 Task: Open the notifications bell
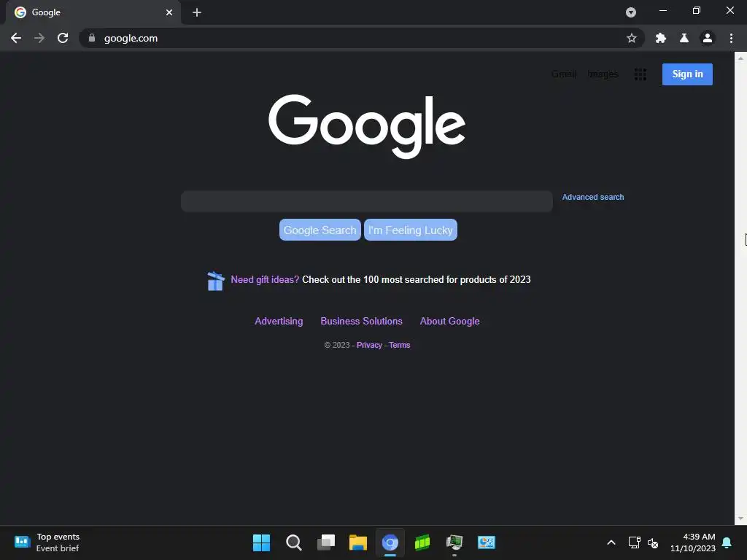tap(727, 542)
